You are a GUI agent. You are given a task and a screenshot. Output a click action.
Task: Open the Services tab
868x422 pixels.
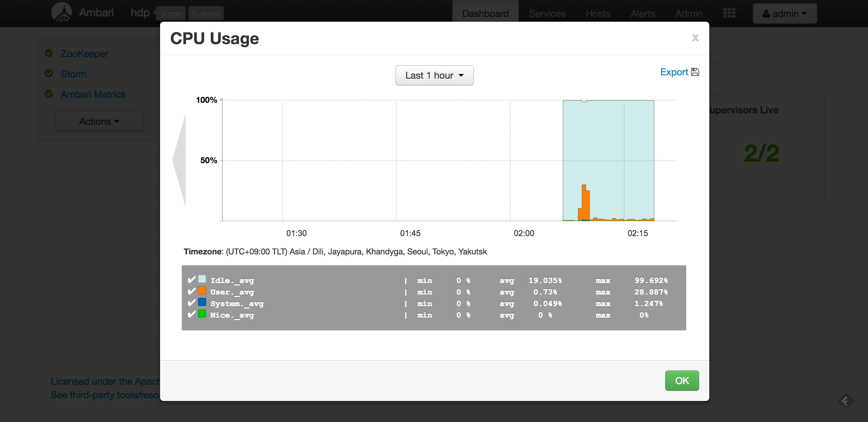point(547,14)
